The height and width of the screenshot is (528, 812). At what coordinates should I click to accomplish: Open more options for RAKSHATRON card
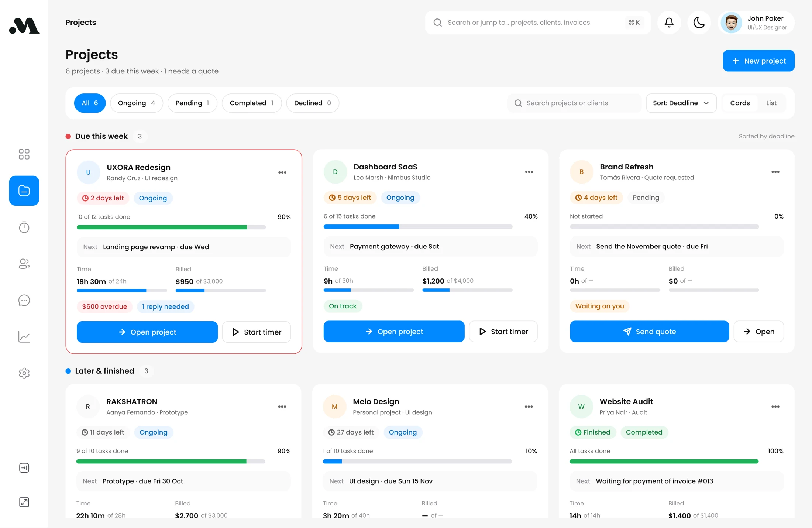tap(282, 407)
